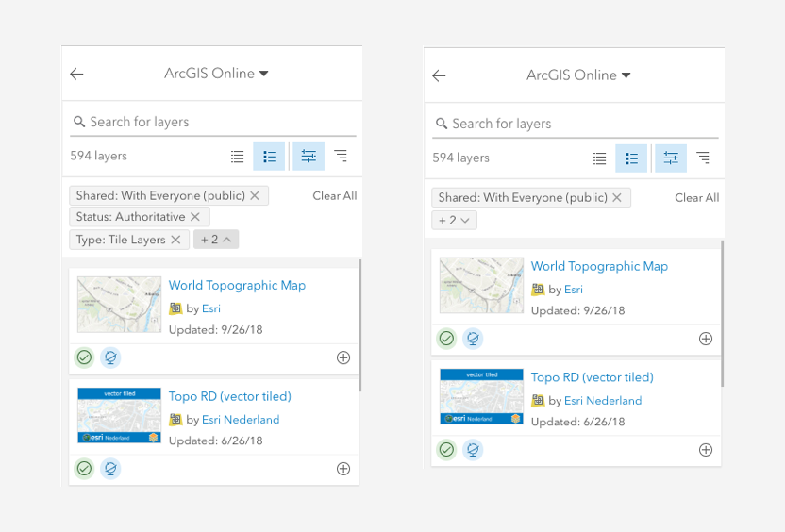Image resolution: width=785 pixels, height=532 pixels.
Task: Remove the Type: Tile Layers filter chip
Action: 175,240
